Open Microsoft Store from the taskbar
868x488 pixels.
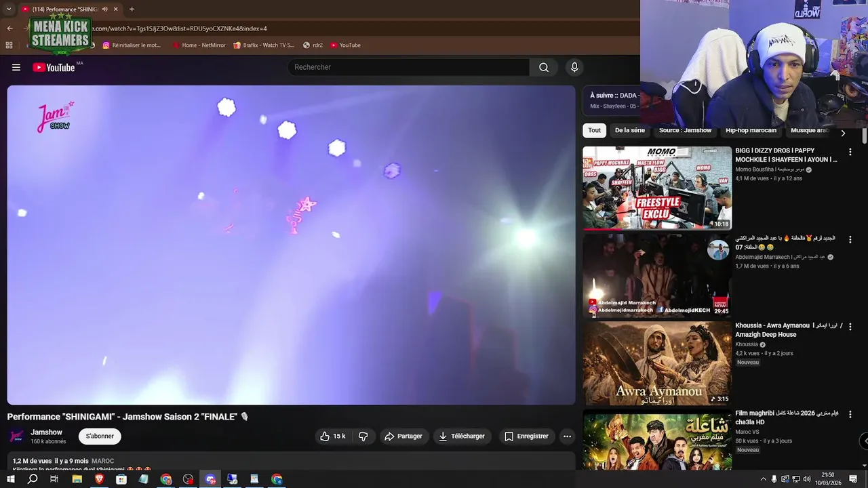coord(121,479)
